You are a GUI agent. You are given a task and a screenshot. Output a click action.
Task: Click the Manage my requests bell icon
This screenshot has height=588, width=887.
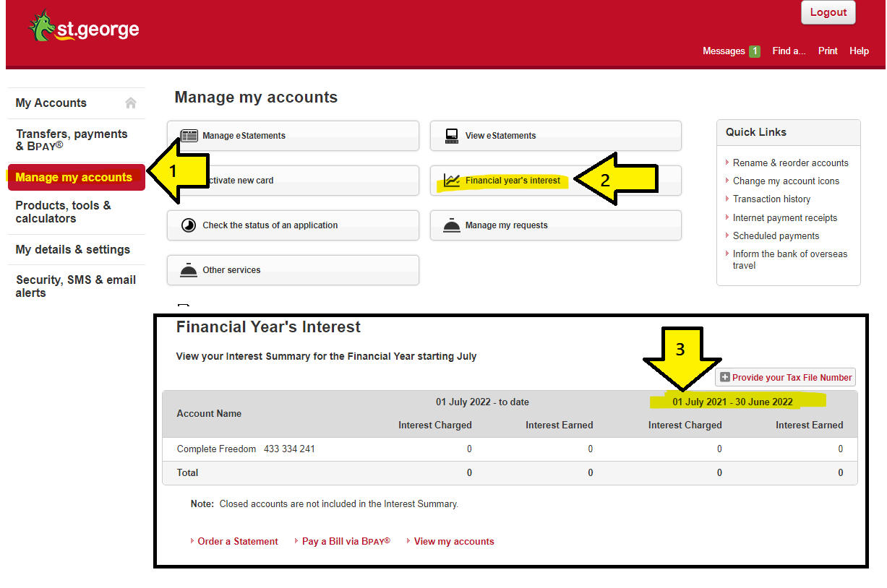point(452,225)
